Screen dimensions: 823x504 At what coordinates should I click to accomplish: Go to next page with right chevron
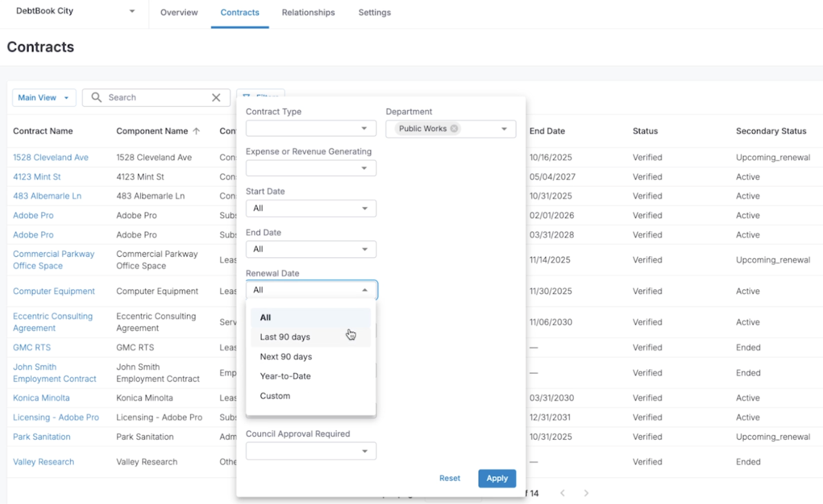tap(587, 493)
